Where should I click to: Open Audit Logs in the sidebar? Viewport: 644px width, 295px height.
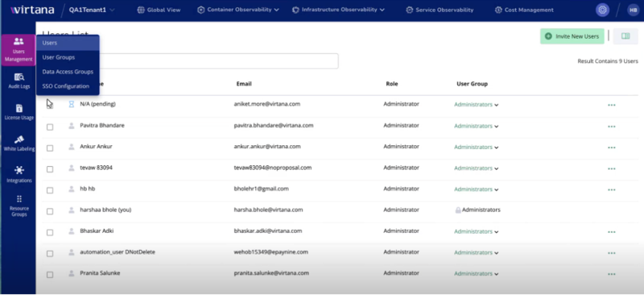(x=19, y=81)
